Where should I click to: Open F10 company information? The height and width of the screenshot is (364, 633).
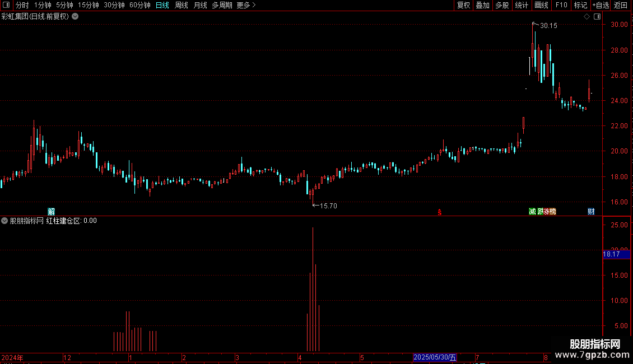[561, 5]
